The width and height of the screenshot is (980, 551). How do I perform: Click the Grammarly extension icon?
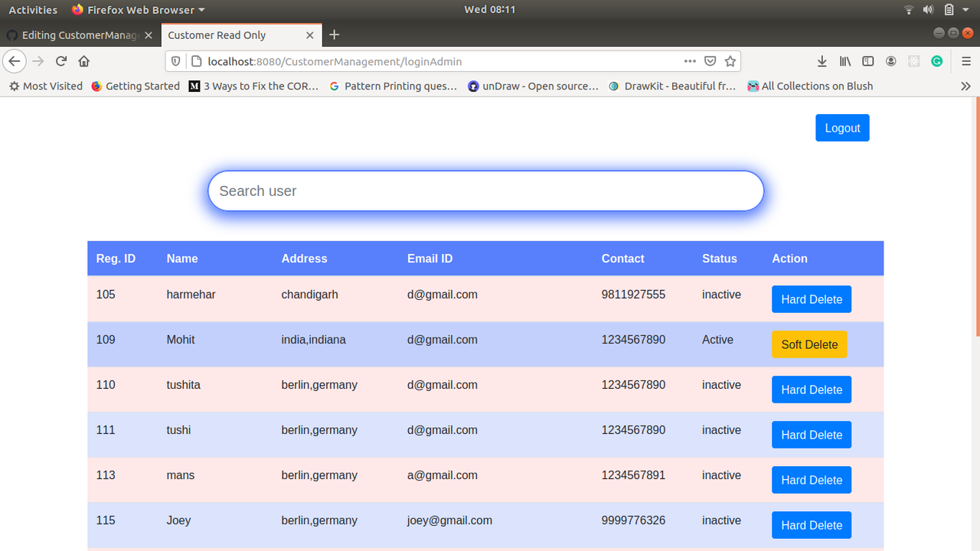coord(936,61)
